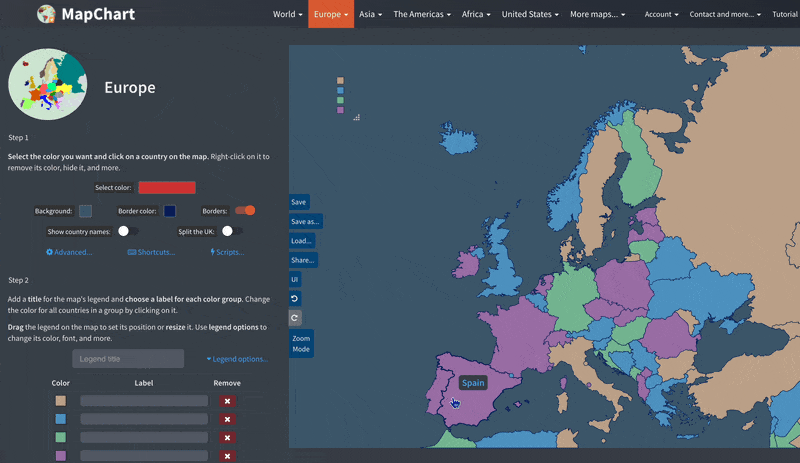Screen dimensions: 800x463
Task: Click the tan color swatch in legend table
Action: pyautogui.click(x=61, y=401)
